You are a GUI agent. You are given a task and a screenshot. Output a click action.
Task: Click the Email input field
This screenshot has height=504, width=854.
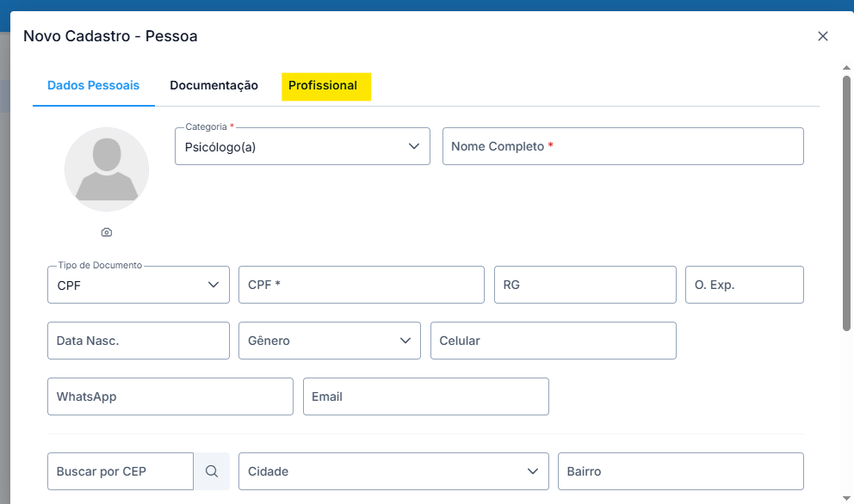pos(425,396)
